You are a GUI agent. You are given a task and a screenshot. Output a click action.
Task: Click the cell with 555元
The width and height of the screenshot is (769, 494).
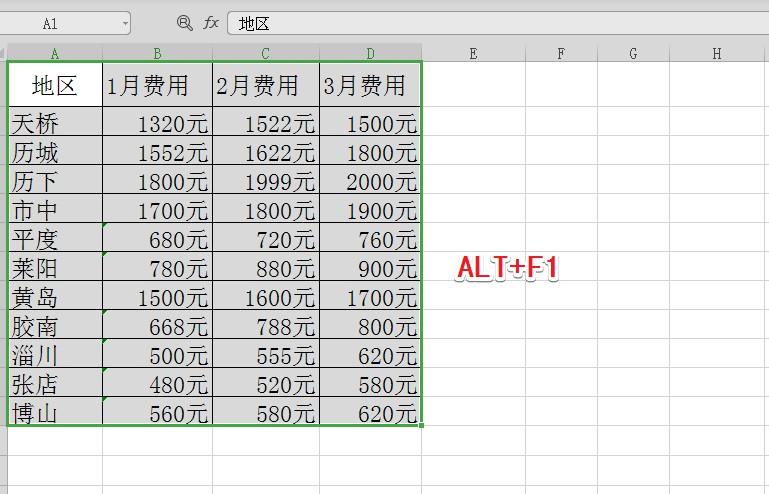point(266,353)
